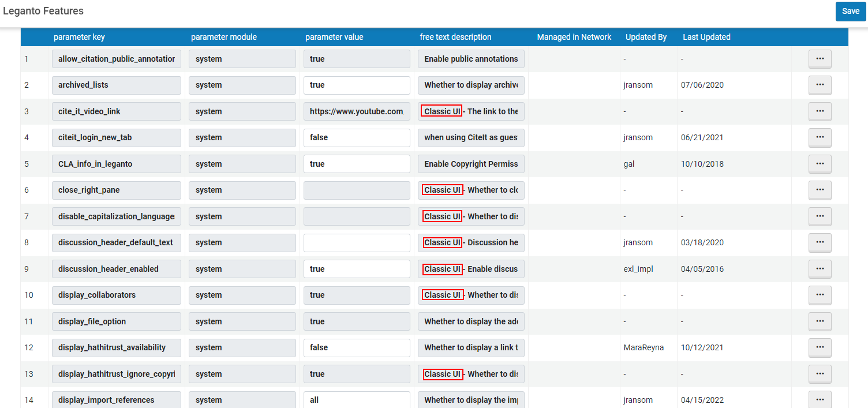The width and height of the screenshot is (868, 408).
Task: Click the "exl_impl" Updated By cell
Action: pos(638,269)
